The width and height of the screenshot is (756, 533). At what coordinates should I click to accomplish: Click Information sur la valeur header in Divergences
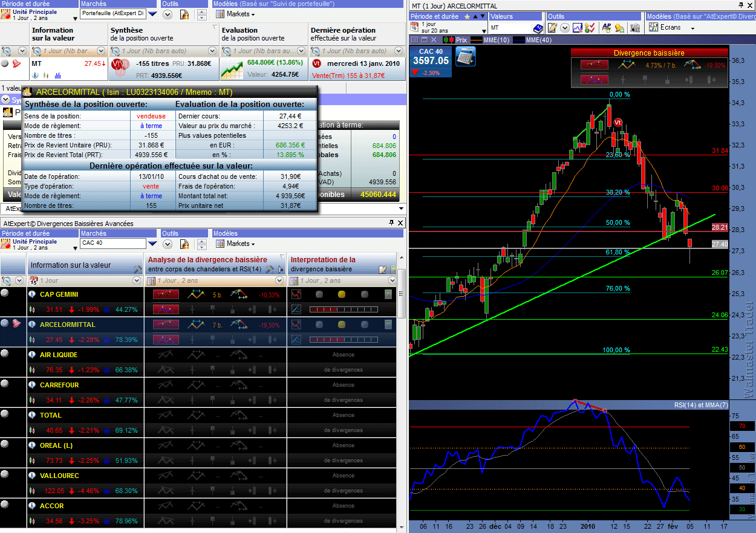coord(85,265)
